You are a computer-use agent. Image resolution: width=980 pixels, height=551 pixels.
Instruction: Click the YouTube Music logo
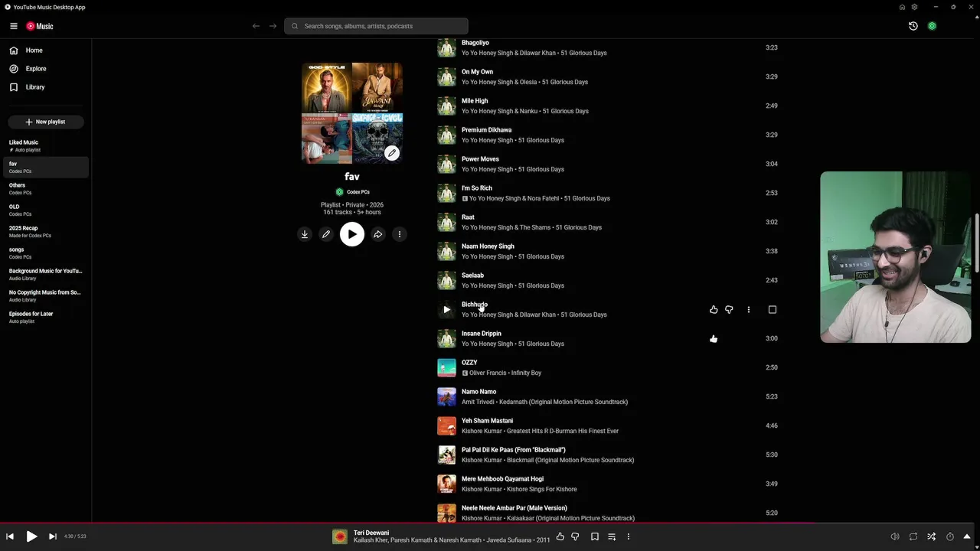tap(40, 26)
